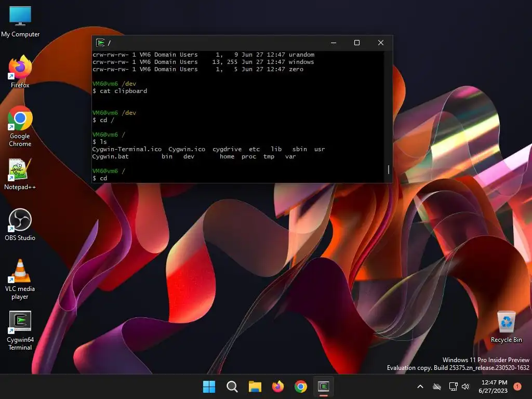Click the Cygwin terminal taskbar button
This screenshot has height=399, width=532.
pyautogui.click(x=324, y=387)
